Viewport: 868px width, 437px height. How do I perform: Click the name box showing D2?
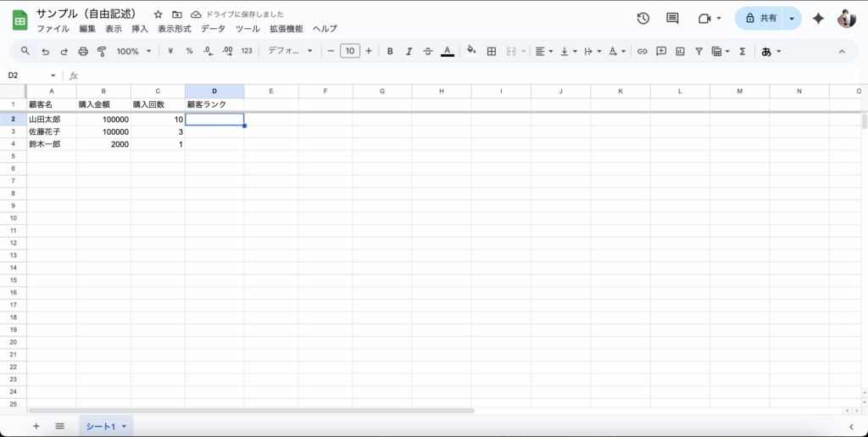coord(31,76)
